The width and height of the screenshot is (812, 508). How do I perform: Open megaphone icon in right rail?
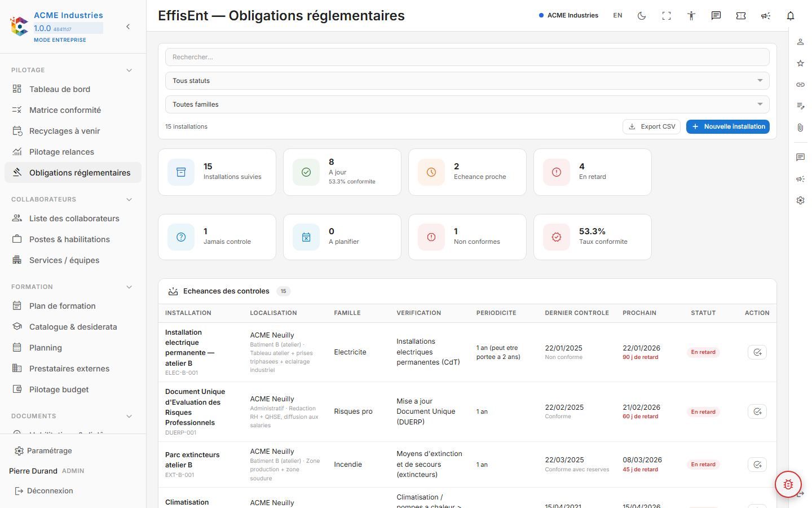pos(800,179)
